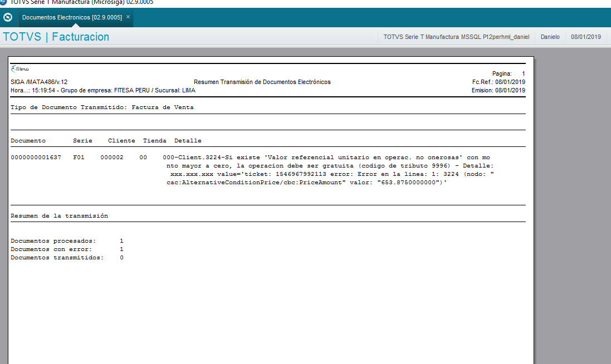
Task: Click the line mentioning codigo de tributo 9996
Action: [x=330, y=166]
